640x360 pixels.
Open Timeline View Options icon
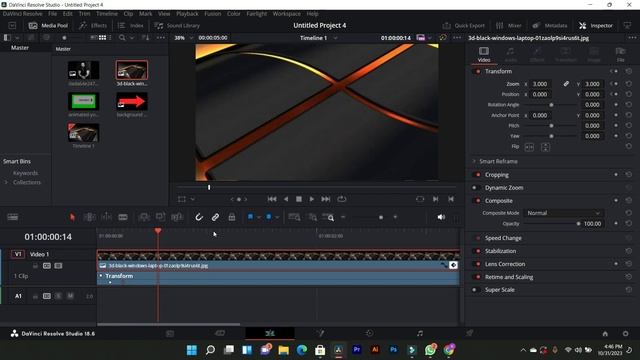tap(13, 217)
